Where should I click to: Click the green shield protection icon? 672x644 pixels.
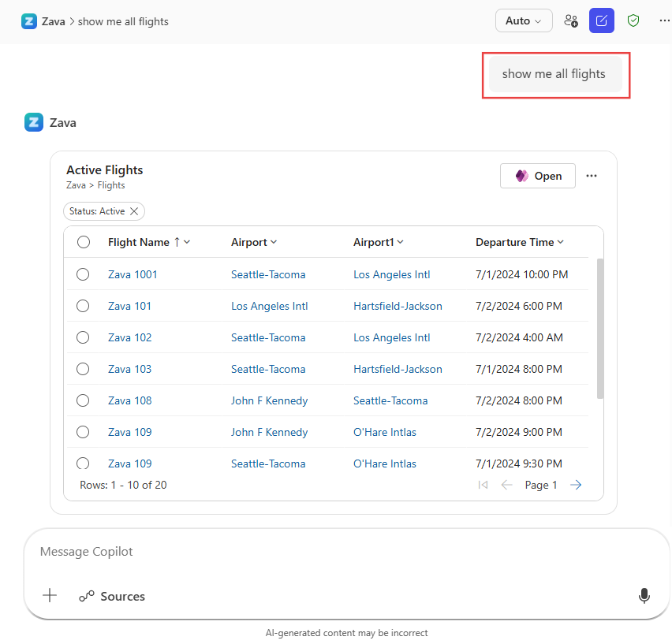[633, 20]
